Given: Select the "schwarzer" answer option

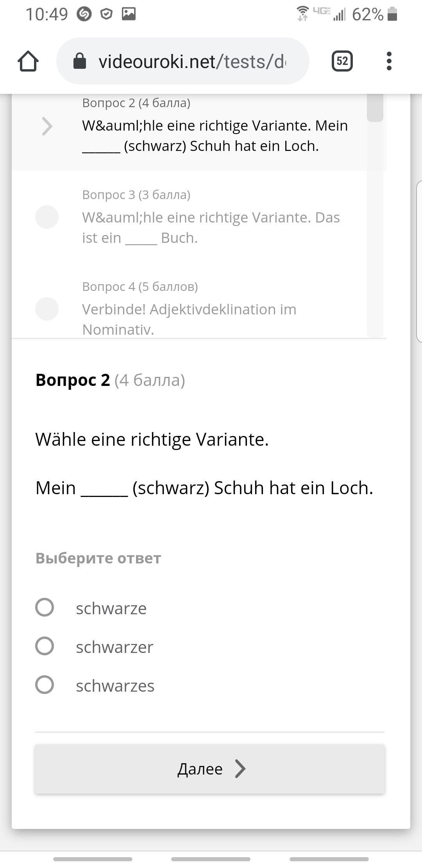Looking at the screenshot, I should coord(45,646).
